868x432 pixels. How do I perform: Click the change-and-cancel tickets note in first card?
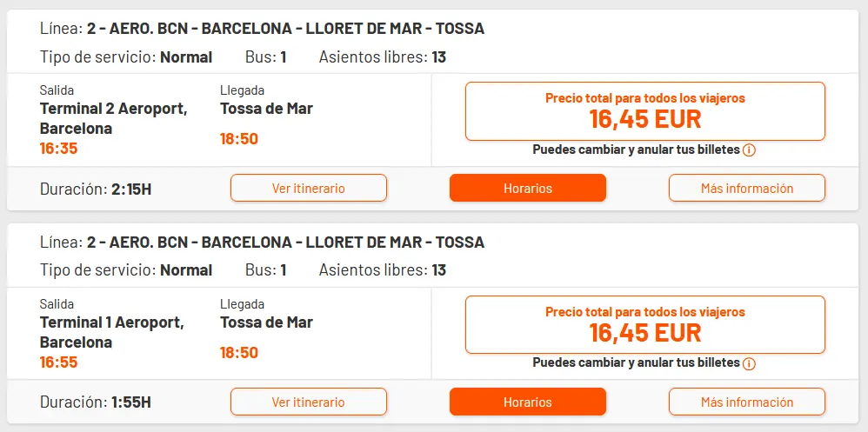(x=635, y=150)
